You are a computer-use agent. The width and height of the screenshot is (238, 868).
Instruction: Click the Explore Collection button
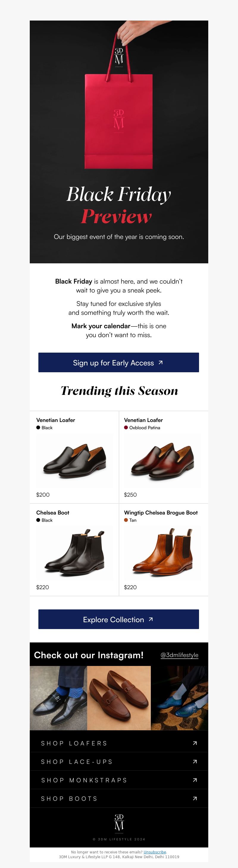pyautogui.click(x=119, y=619)
